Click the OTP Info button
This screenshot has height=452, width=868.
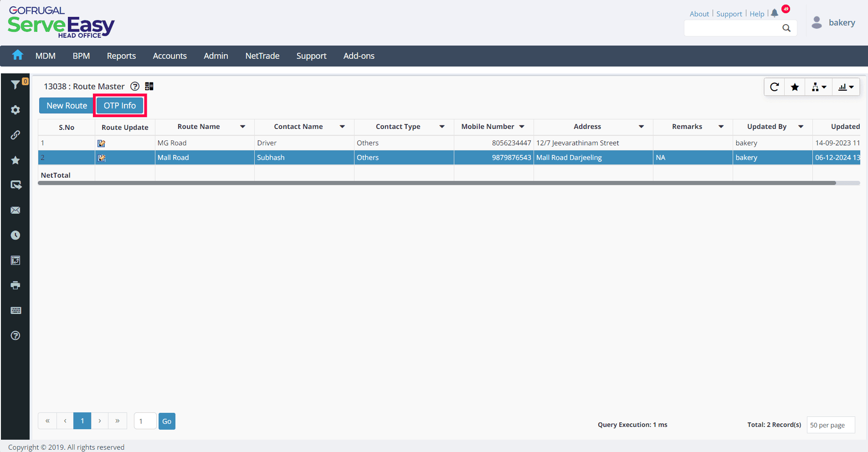pos(120,106)
